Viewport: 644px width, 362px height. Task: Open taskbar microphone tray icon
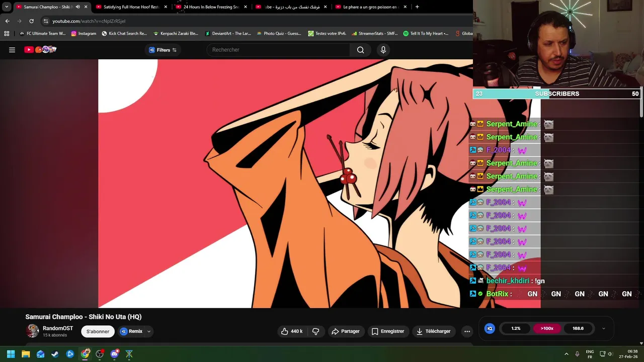coord(578,354)
